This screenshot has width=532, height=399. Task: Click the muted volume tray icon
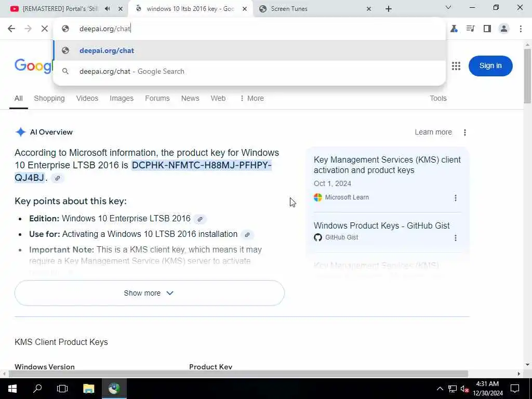coord(465,389)
